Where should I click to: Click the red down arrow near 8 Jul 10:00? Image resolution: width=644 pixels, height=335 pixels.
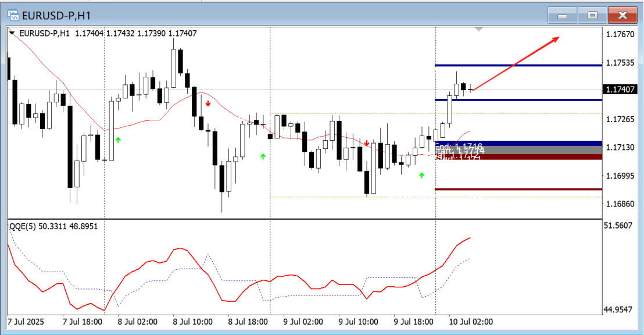(x=207, y=104)
